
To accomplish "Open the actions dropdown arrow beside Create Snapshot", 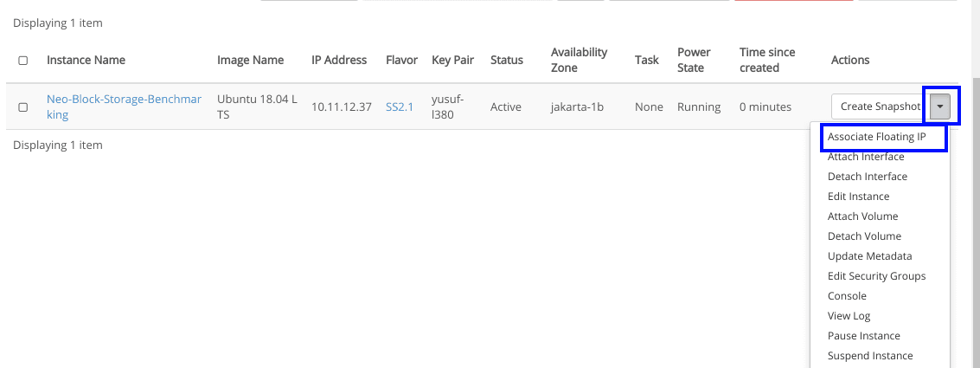I will click(941, 107).
